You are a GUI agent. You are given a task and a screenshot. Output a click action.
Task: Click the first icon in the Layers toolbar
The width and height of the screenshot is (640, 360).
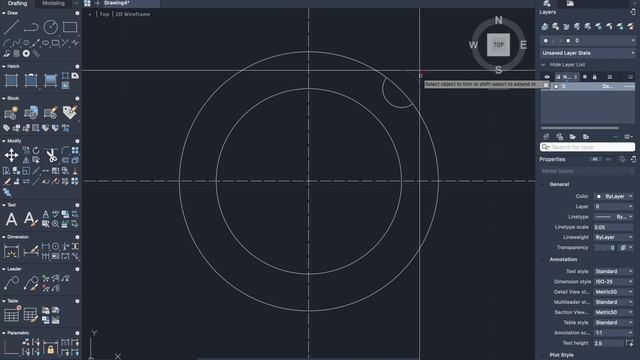(545, 27)
